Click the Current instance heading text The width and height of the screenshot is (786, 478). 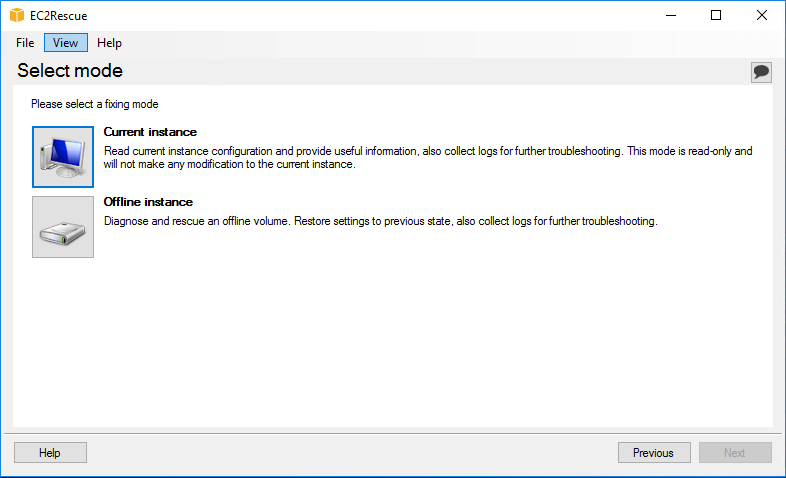(150, 132)
